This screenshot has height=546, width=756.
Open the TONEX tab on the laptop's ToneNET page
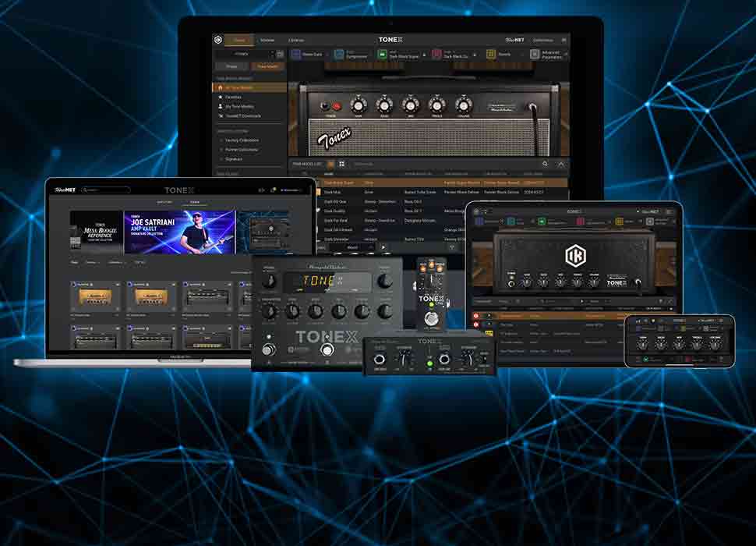point(195,202)
